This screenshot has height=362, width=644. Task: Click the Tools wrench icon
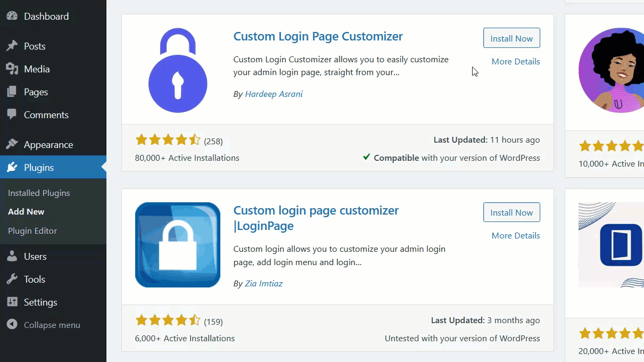tap(12, 279)
